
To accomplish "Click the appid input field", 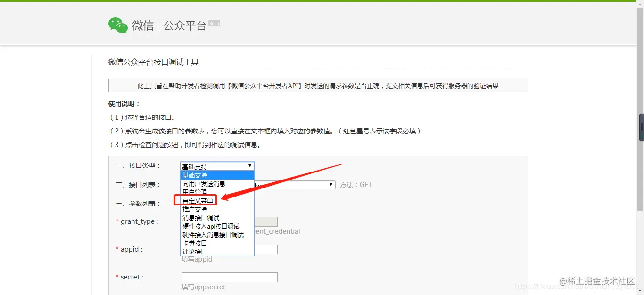I will click(x=266, y=249).
